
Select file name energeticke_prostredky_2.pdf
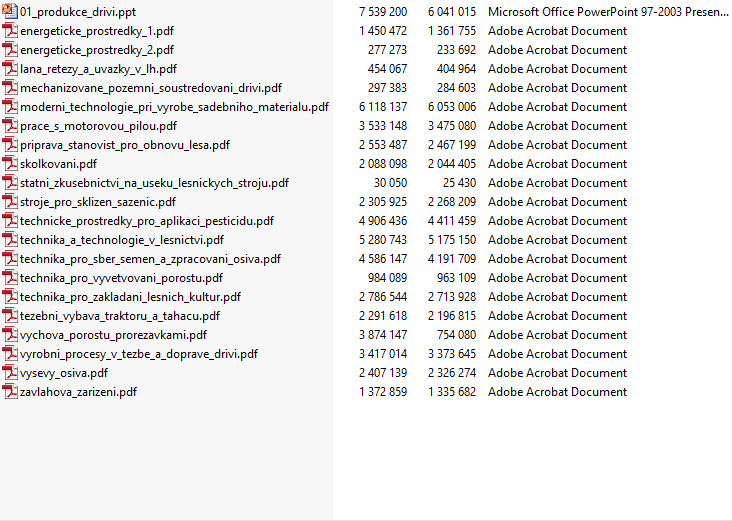[x=97, y=50]
